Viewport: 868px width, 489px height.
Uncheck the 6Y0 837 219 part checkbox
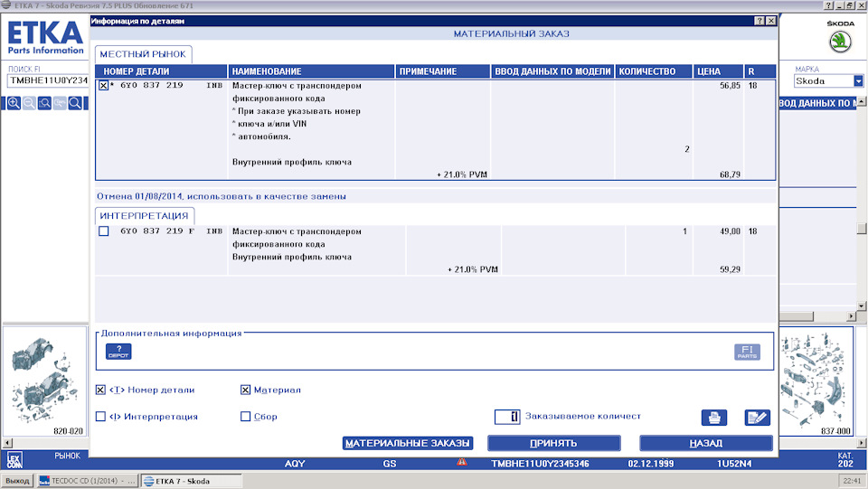[x=103, y=86]
